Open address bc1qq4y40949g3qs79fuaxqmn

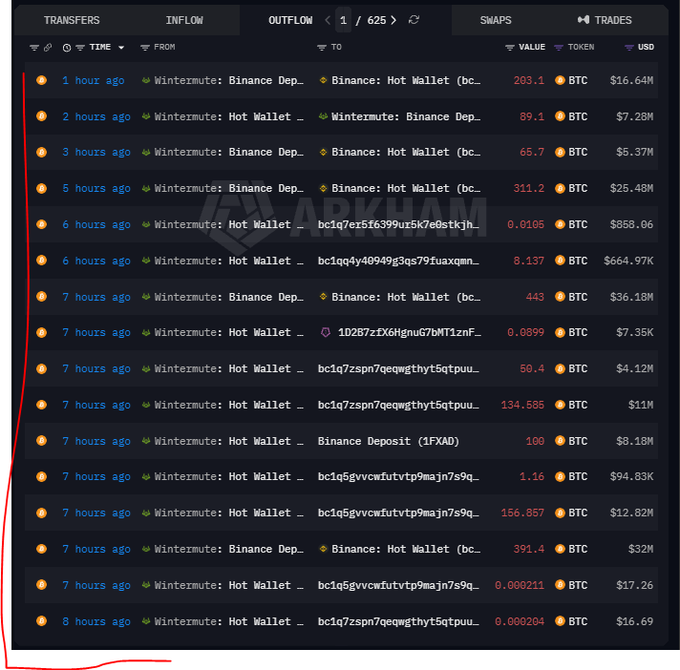(x=399, y=261)
